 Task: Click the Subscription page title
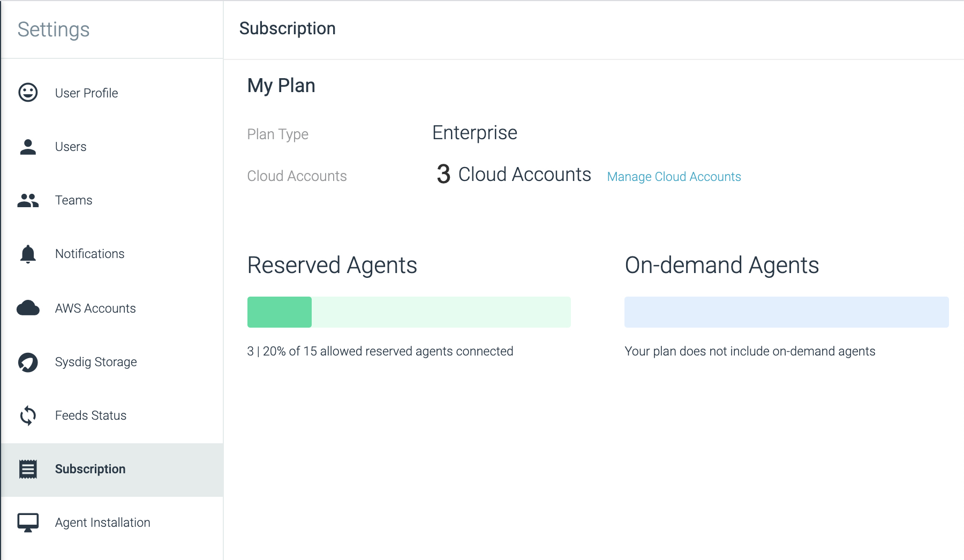287,28
